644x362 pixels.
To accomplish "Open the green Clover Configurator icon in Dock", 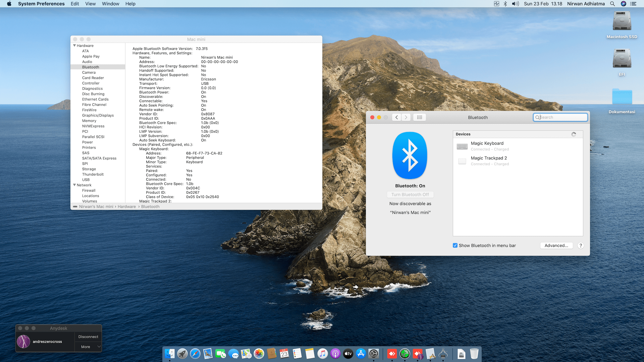I will pos(405,354).
